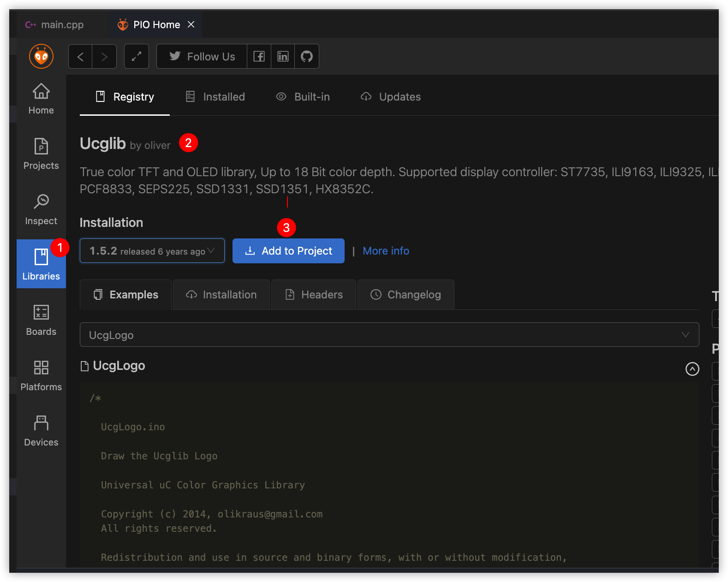The width and height of the screenshot is (728, 582).
Task: Close the PIO Home tab
Action: pyautogui.click(x=191, y=24)
